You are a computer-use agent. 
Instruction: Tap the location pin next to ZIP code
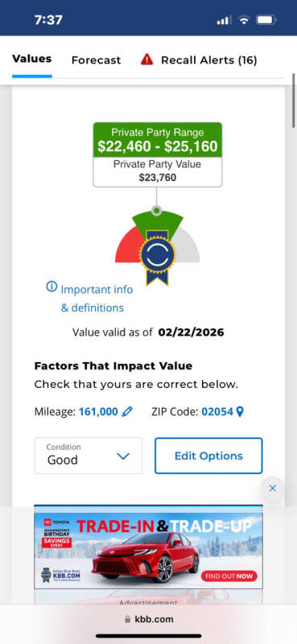pos(240,411)
